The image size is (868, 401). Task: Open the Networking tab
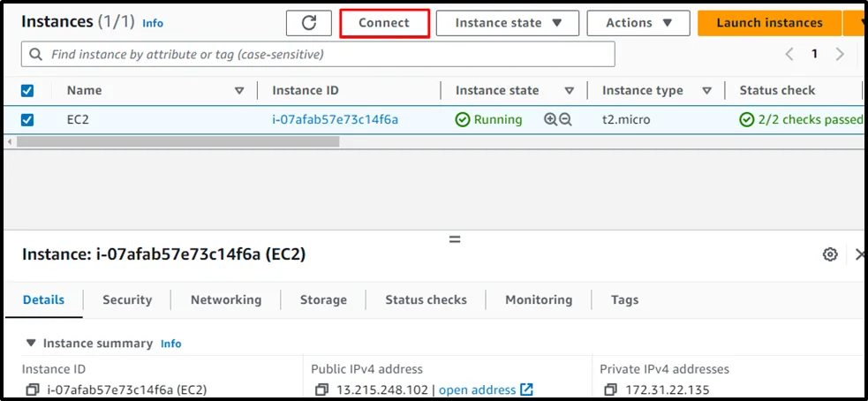click(x=226, y=299)
